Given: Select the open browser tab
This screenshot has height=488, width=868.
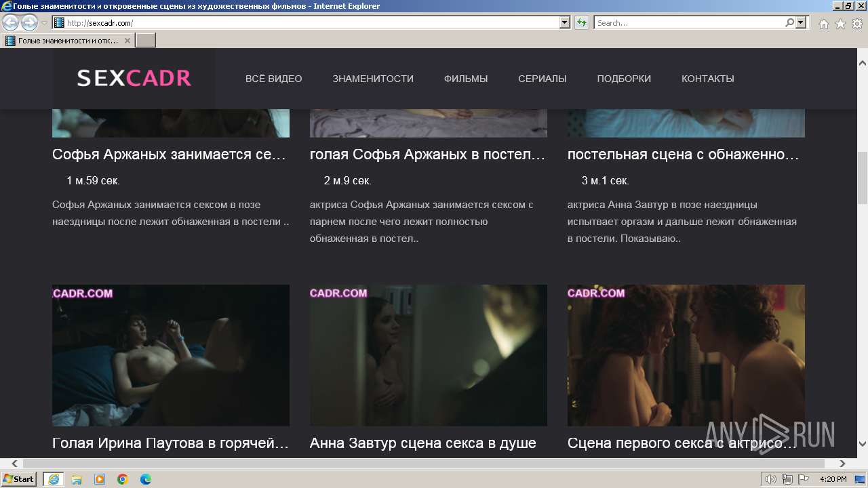Looking at the screenshot, I should tap(68, 41).
